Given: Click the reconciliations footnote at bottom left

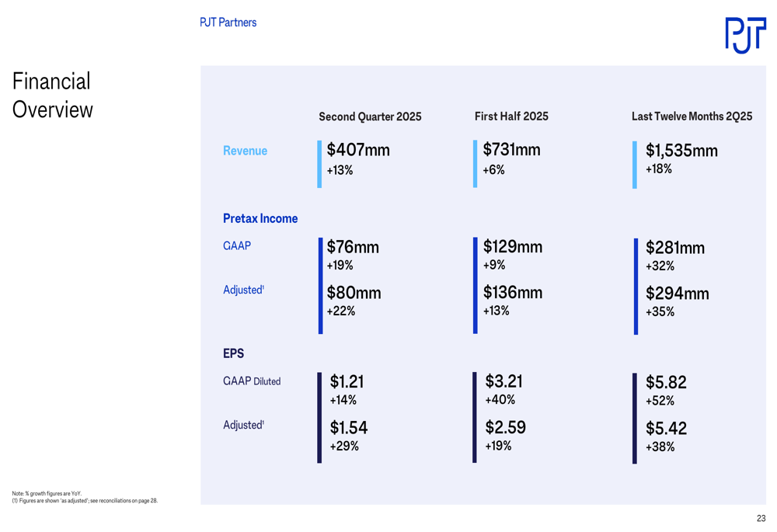Looking at the screenshot, I should pyautogui.click(x=85, y=501).
